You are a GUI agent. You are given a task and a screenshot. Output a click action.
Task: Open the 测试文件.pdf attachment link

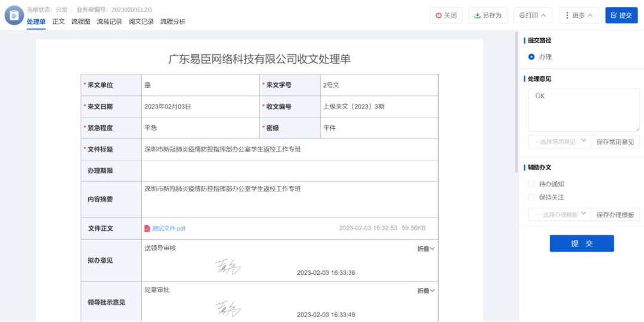point(168,228)
